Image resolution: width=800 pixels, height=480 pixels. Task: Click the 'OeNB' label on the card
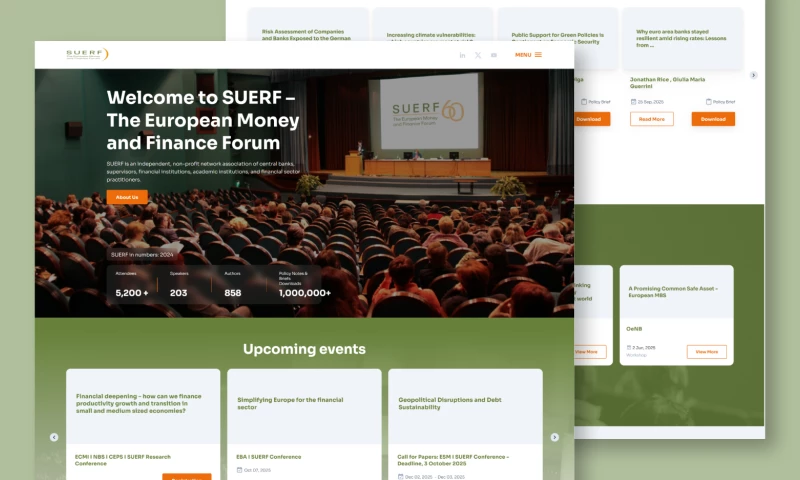(634, 329)
